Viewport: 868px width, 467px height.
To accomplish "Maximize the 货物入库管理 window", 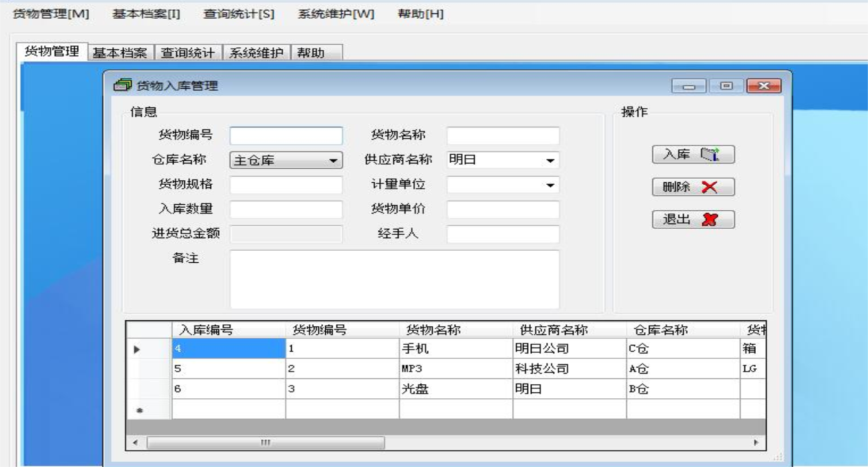I will tap(726, 86).
